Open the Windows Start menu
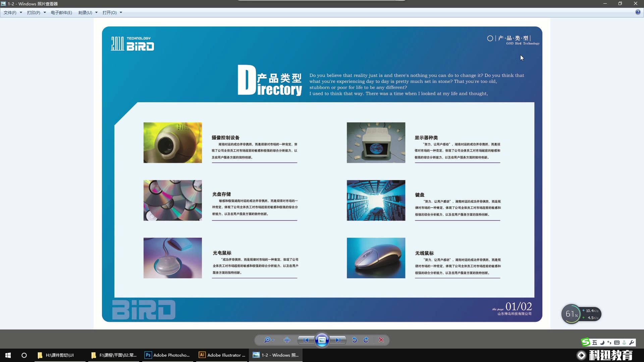Viewport: 644px width, 362px height. click(8, 355)
